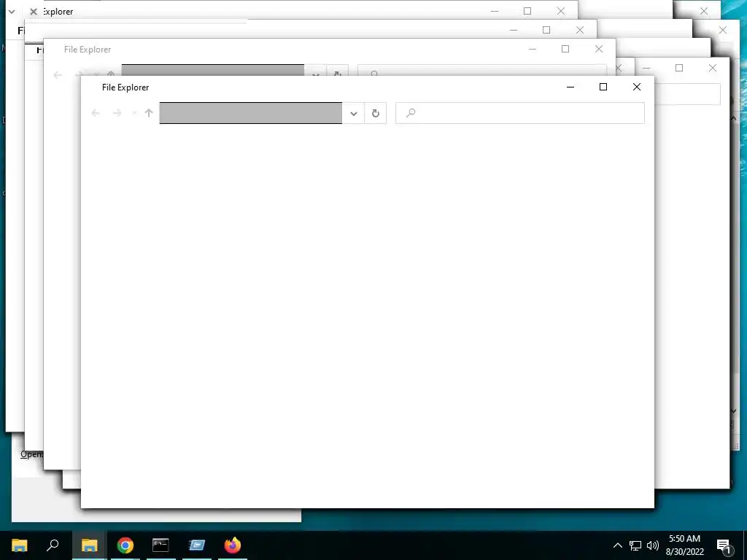
Task: Refresh the front File Explorer window
Action: [x=376, y=113]
